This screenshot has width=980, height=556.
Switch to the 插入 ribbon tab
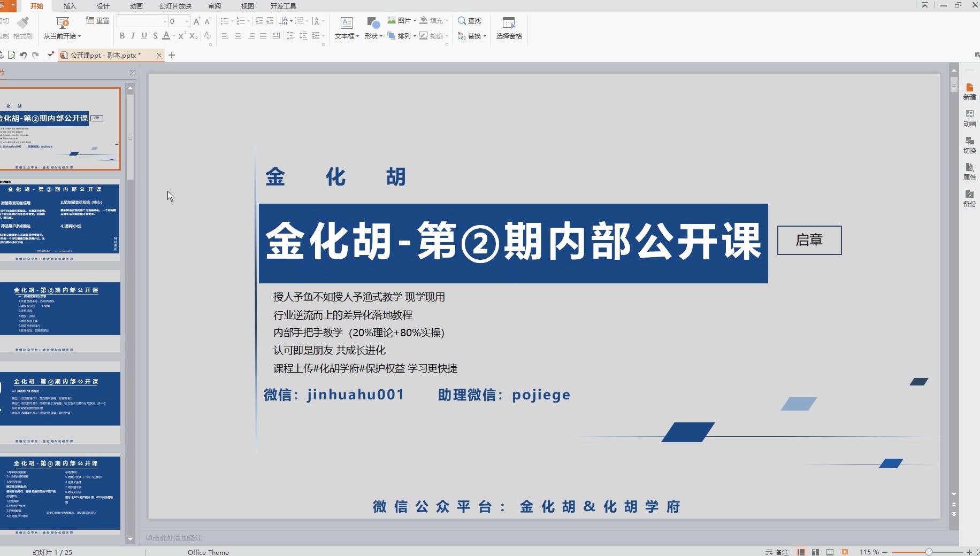pos(70,6)
